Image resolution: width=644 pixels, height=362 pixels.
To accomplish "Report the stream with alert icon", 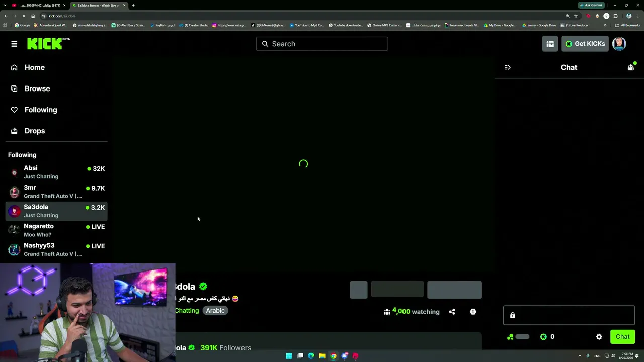I will [473, 312].
